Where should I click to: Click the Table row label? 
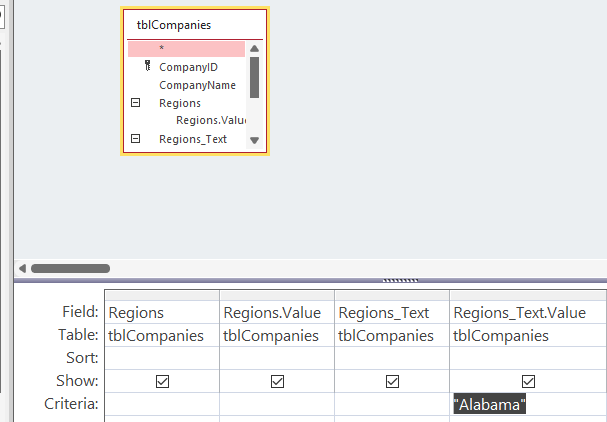point(79,335)
